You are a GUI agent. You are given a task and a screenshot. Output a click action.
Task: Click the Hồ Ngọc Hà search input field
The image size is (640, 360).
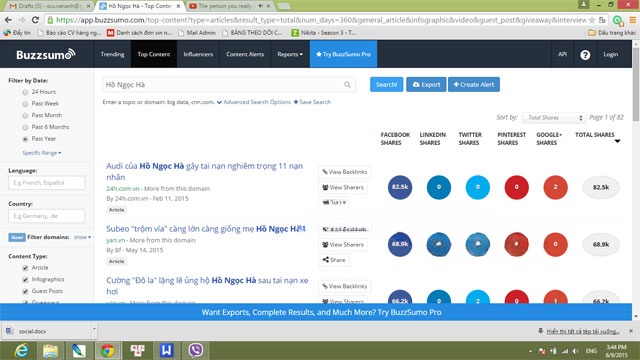click(x=229, y=84)
